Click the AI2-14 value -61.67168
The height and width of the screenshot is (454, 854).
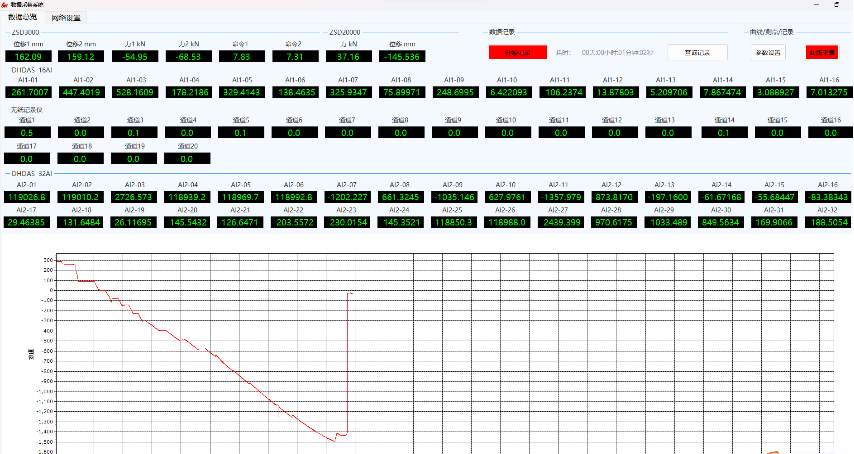pyautogui.click(x=721, y=197)
